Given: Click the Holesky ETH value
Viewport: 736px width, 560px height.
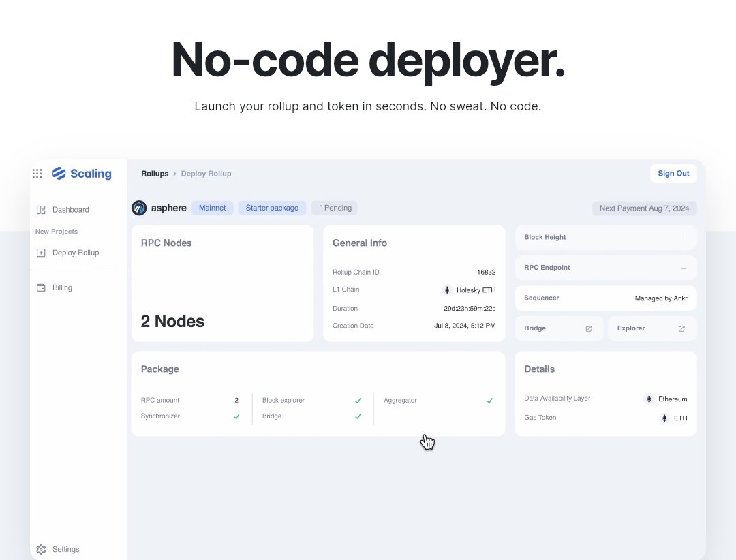Looking at the screenshot, I should tap(476, 290).
